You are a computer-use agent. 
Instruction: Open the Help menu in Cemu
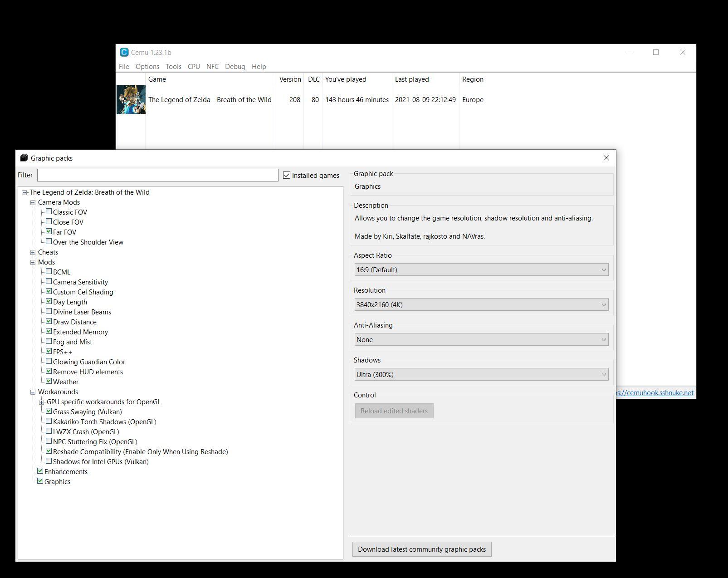pos(259,66)
